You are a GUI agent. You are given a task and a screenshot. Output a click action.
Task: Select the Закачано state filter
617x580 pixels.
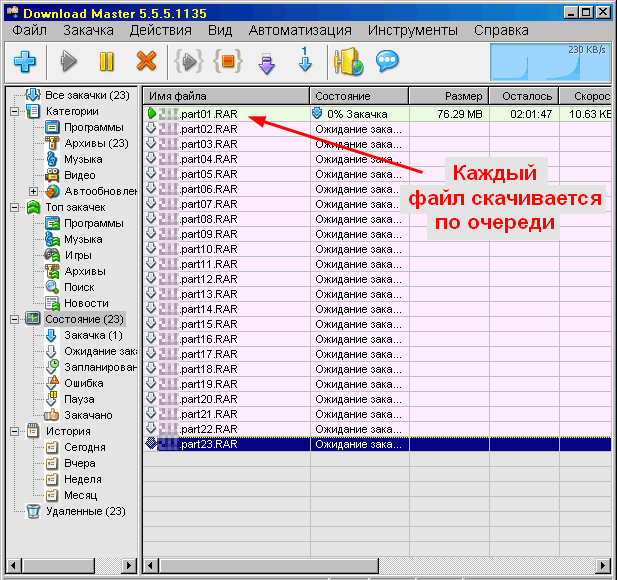pyautogui.click(x=88, y=416)
